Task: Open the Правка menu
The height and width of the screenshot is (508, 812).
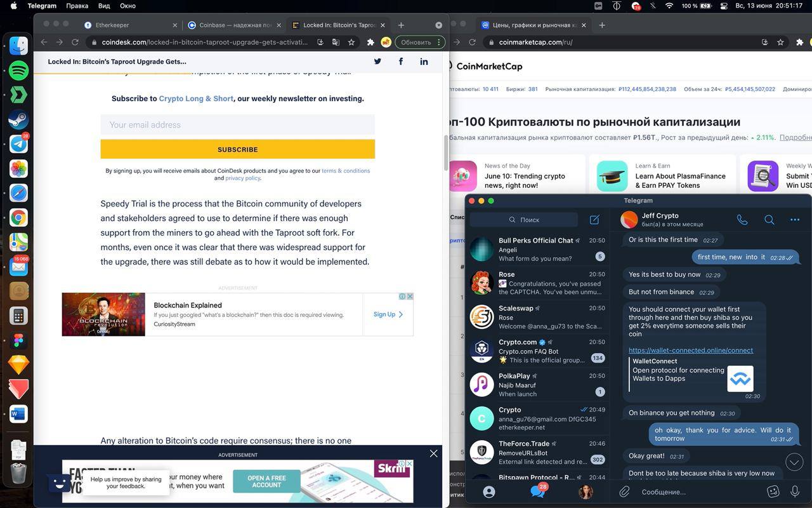Action: 77,6
